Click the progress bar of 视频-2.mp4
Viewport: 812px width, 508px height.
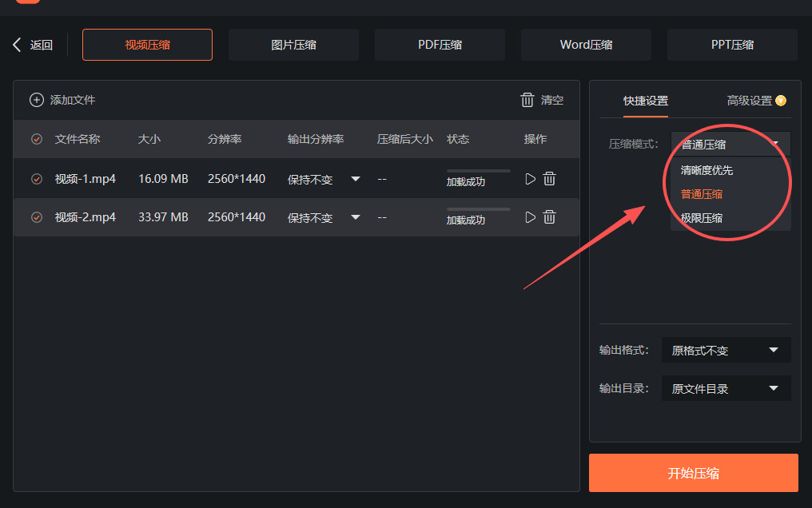pos(479,209)
